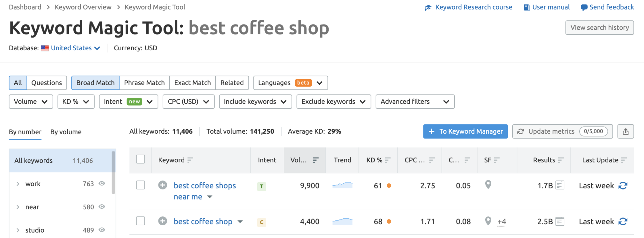The width and height of the screenshot is (644, 238).
Task: Click local pack pin icon in 9,900 row
Action: tap(488, 185)
